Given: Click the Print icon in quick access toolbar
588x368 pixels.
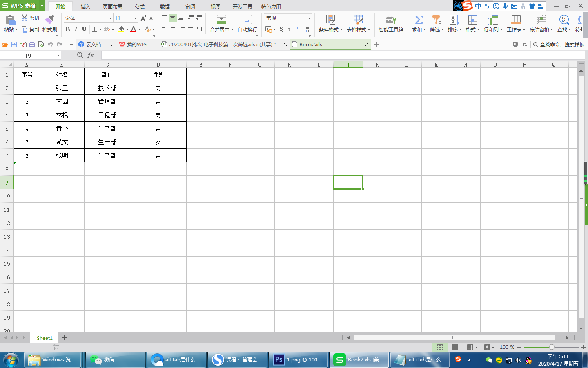Looking at the screenshot, I should point(32,45).
